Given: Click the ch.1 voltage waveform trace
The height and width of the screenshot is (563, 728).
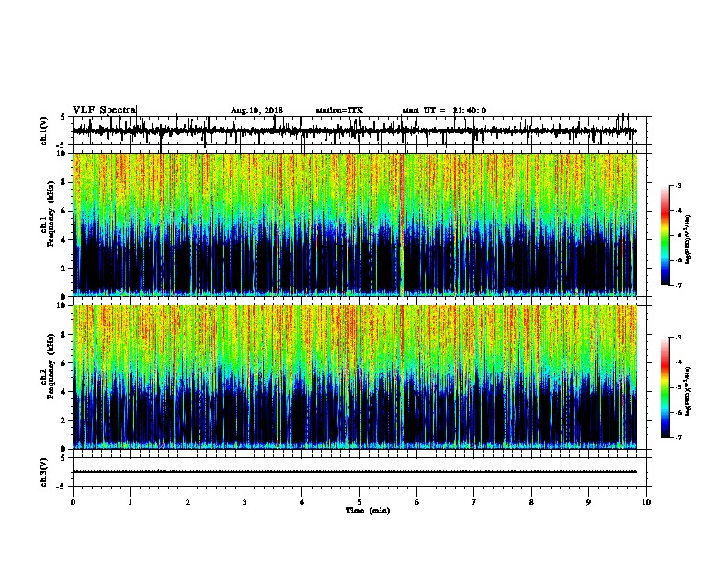Looking at the screenshot, I should pyautogui.click(x=354, y=131).
